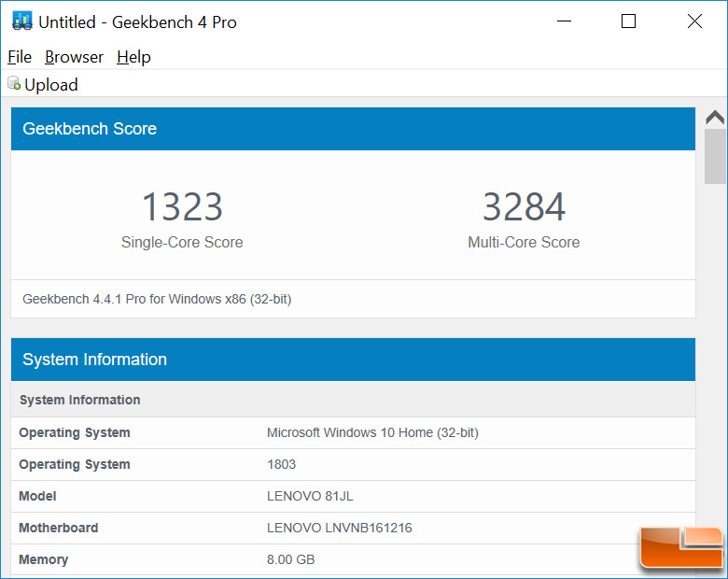Maximize the Geekbench window
Viewport: 728px width, 579px height.
[629, 21]
